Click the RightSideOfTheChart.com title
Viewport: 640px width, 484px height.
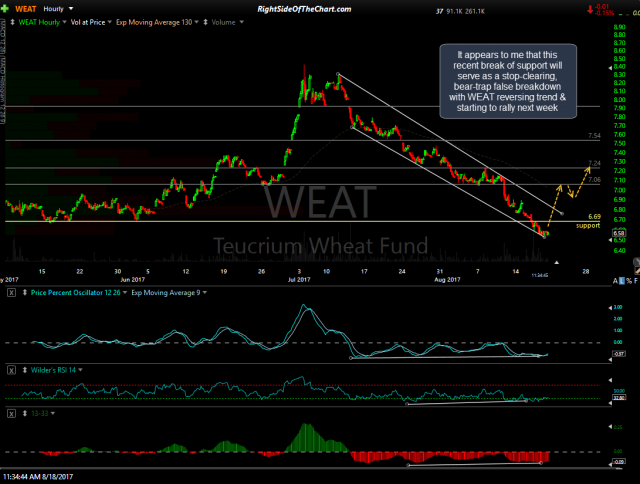coord(304,9)
